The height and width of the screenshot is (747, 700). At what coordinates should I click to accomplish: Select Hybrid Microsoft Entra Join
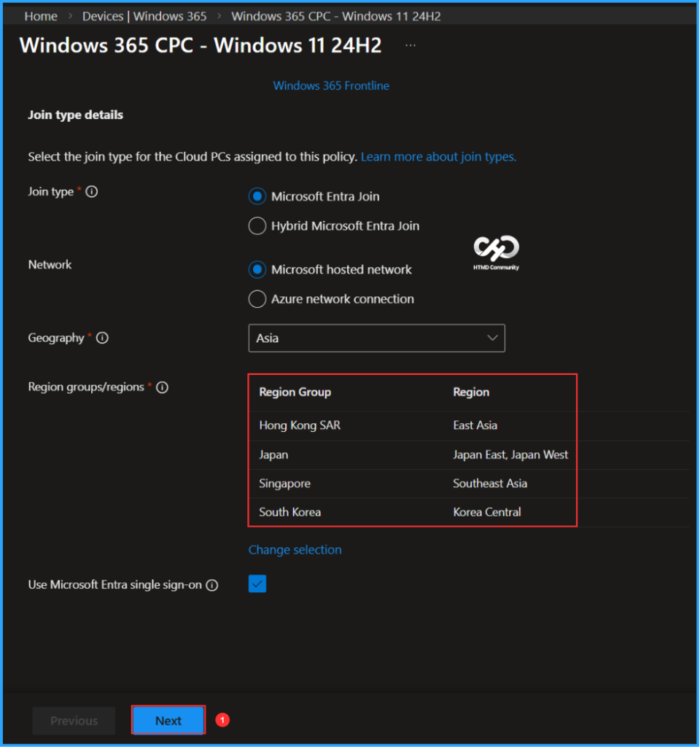(x=257, y=226)
